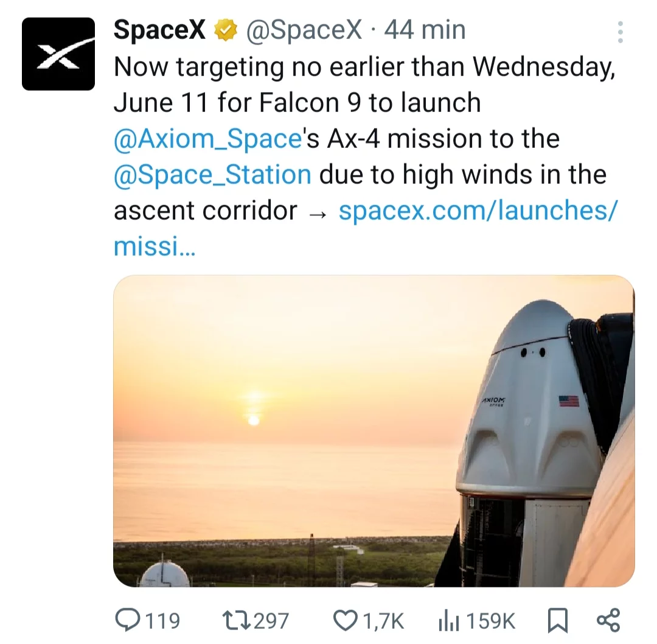The image size is (657, 644).
Task: Open the @Axiom_Space mention
Action: [208, 139]
